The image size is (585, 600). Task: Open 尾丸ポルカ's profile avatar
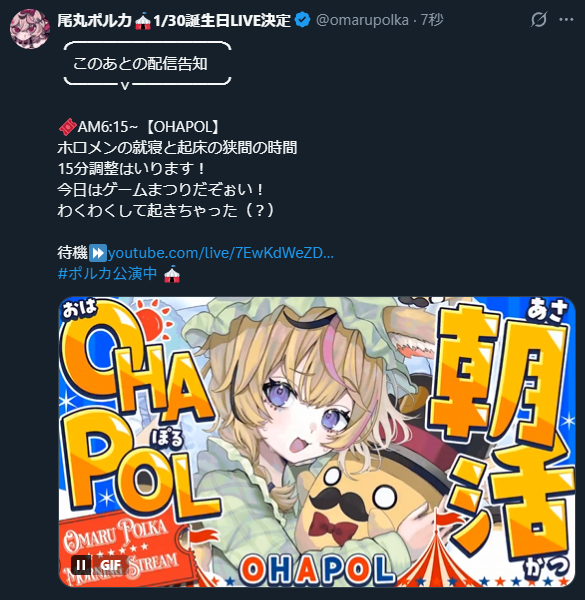coord(30,29)
